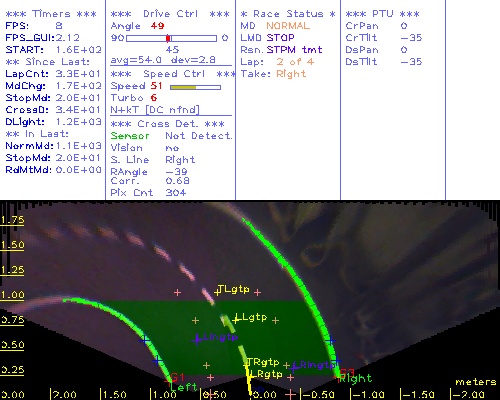This screenshot has width=500, height=400.
Task: Click the NORMAL mode status value
Action: click(x=288, y=26)
